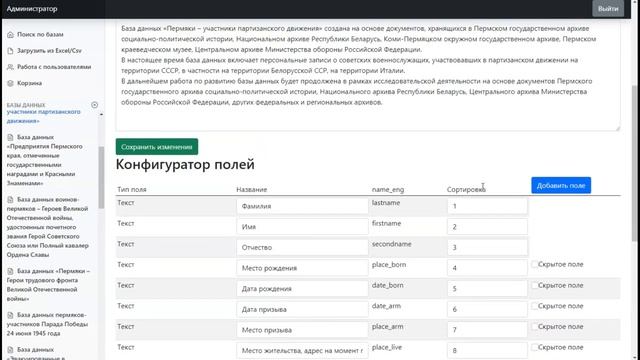
Task: Click the Конфигуратор полей heading
Action: tap(185, 164)
